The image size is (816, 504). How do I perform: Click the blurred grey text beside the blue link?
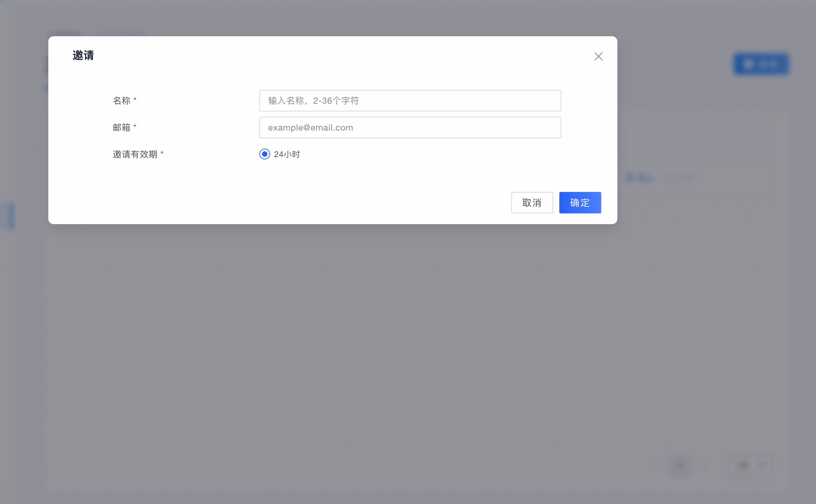(681, 178)
